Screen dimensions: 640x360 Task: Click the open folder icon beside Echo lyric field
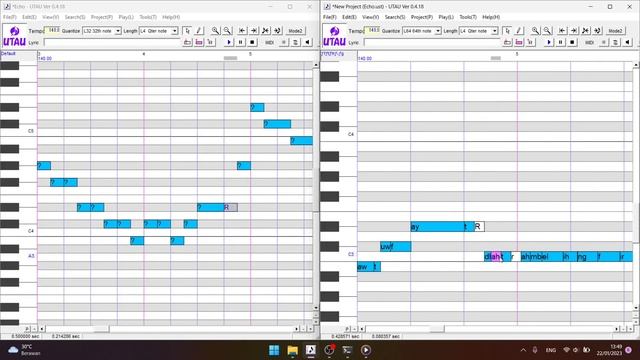pyautogui.click(x=187, y=42)
